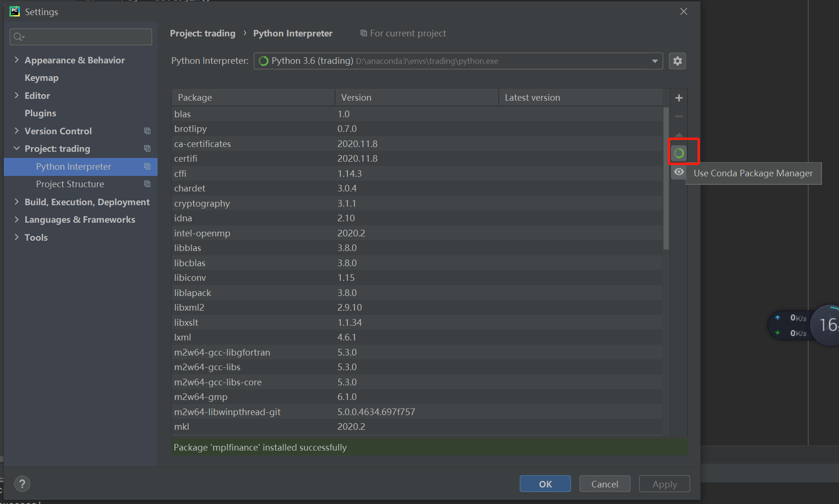Click inside the settings search field

coord(80,36)
